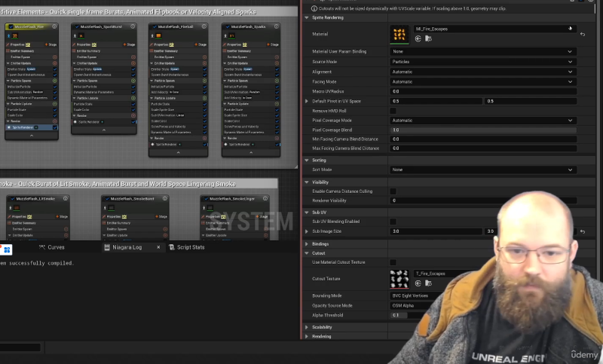Click the MI_Fire_Escapes material thumbnail
Image resolution: width=603 pixels, height=364 pixels.
(399, 34)
